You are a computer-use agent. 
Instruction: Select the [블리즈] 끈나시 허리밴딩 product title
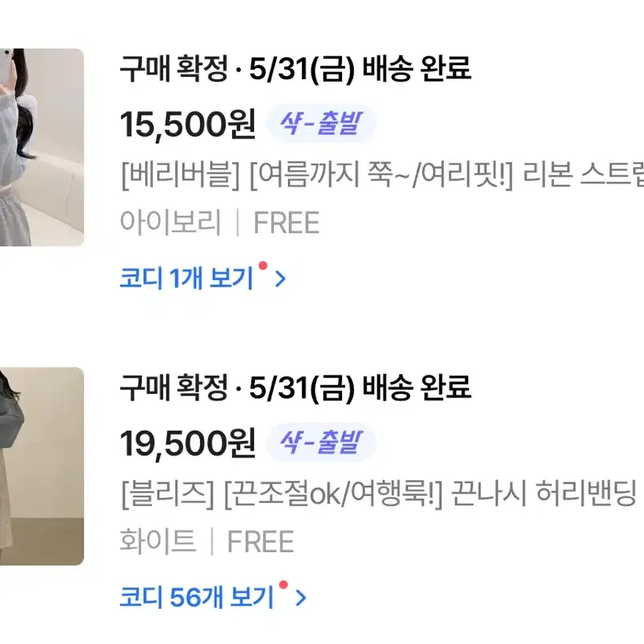point(378,494)
